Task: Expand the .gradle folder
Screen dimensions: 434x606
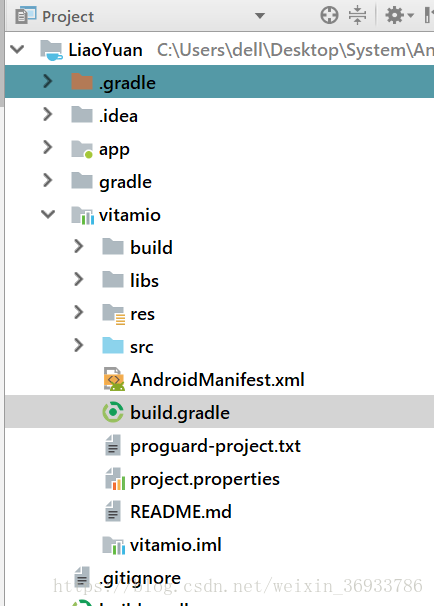Action: 48,82
